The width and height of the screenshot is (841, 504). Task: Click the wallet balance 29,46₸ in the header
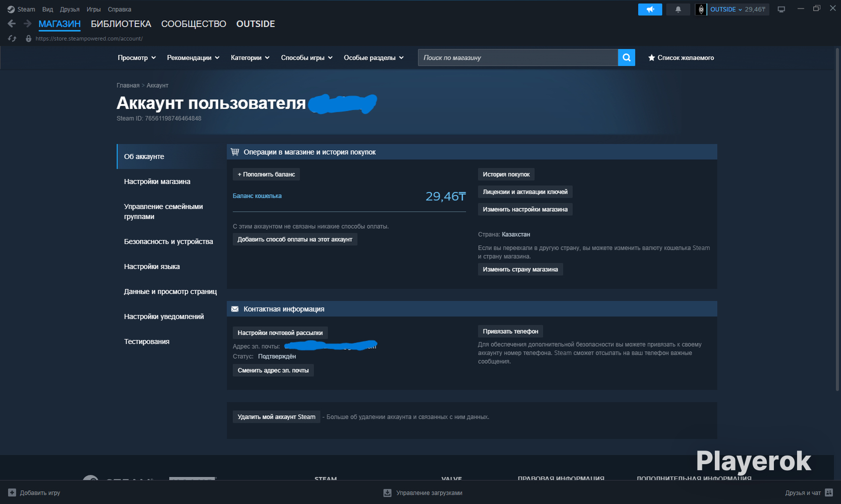(755, 9)
